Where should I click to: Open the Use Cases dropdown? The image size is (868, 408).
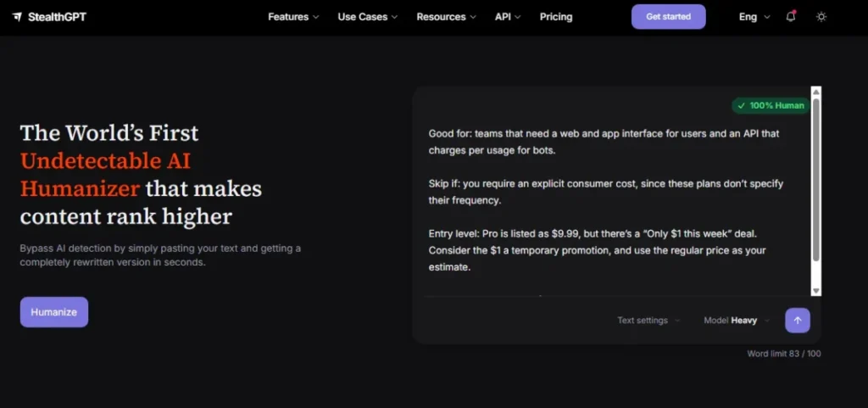[x=368, y=17]
